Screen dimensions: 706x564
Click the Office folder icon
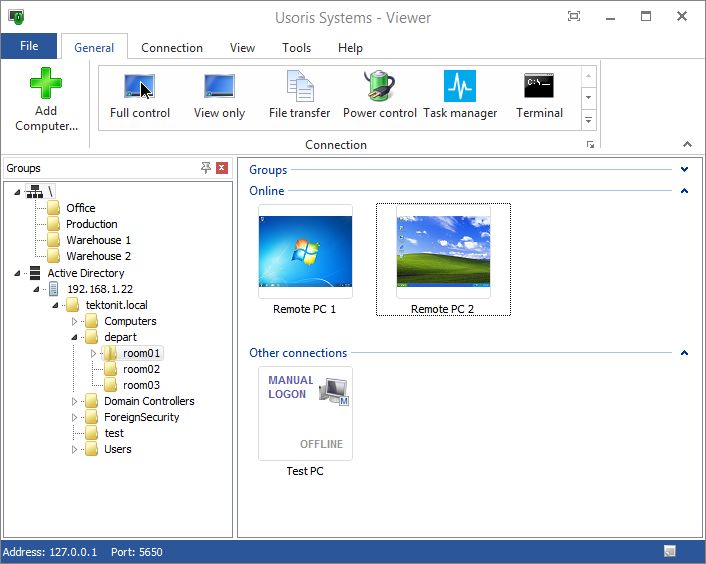53,208
